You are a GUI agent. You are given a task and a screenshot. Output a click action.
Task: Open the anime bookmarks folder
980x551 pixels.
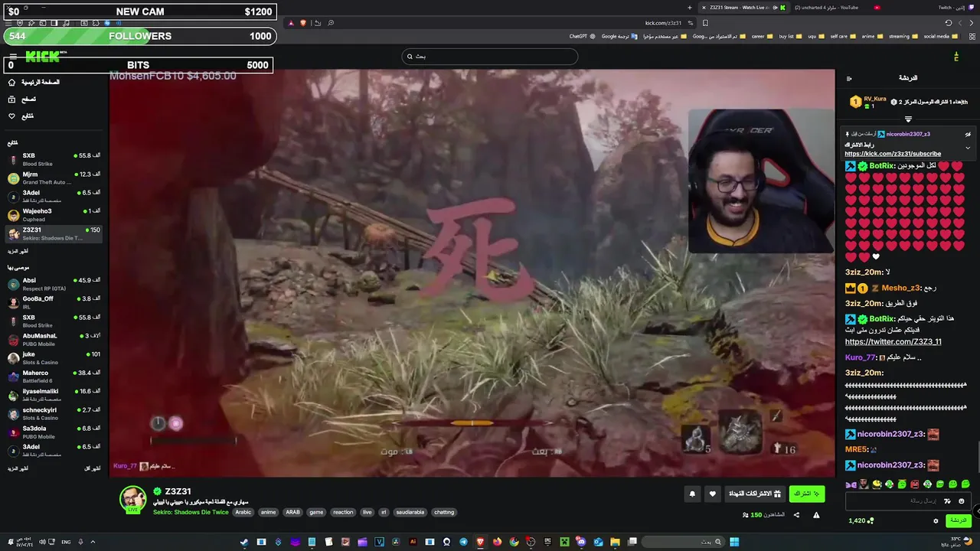872,36
